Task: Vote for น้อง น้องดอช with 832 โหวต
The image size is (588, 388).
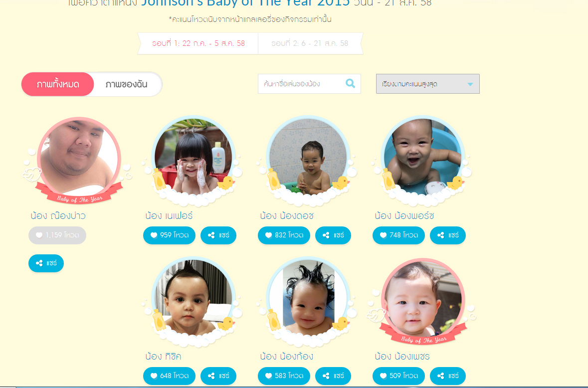Action: click(284, 235)
